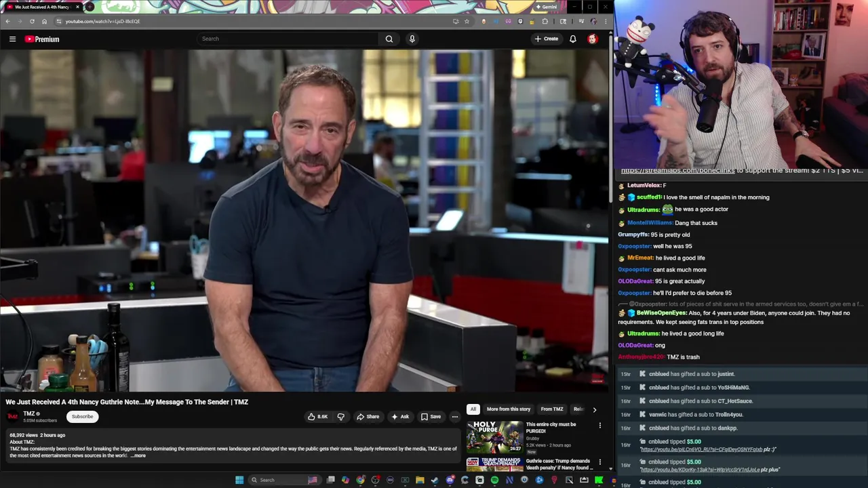Open the Gemini button in Chrome
The width and height of the screenshot is (868, 488).
[x=546, y=7]
